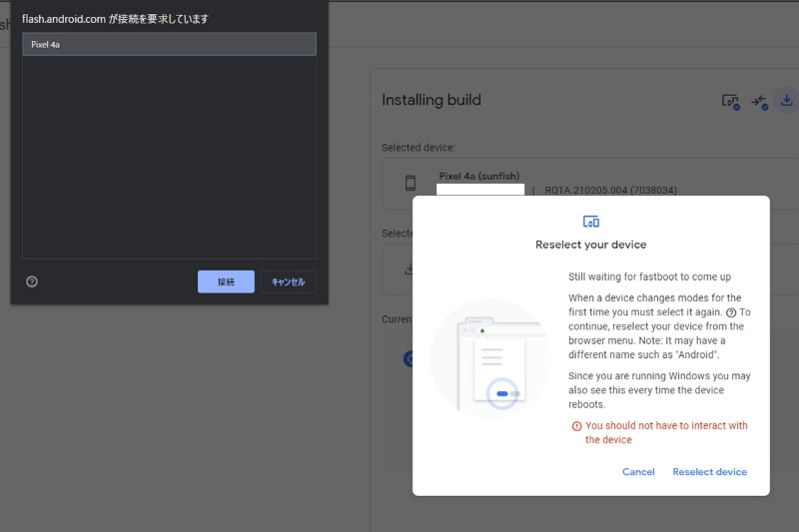Select Pixel 4a in the connection device list

coord(169,44)
